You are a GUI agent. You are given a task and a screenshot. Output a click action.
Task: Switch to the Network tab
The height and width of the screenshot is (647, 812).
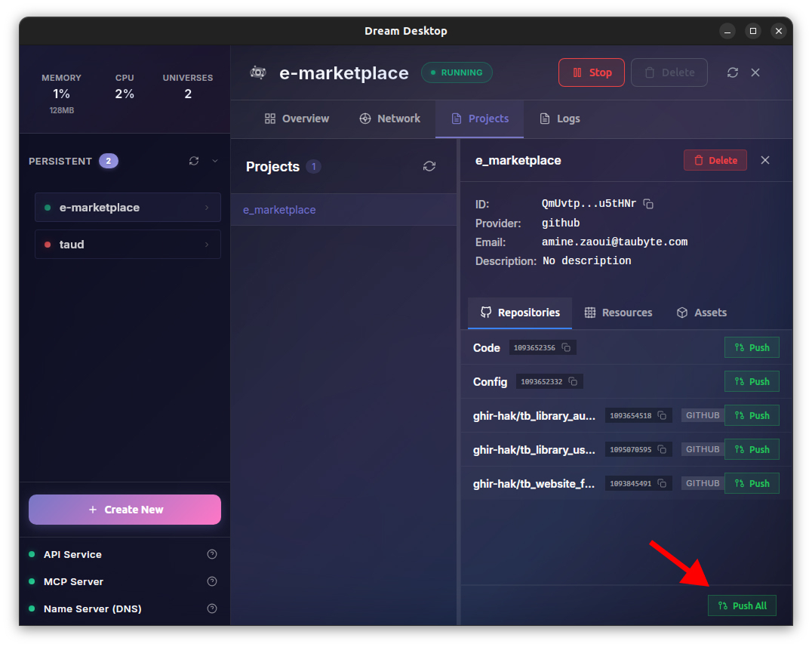coord(390,119)
